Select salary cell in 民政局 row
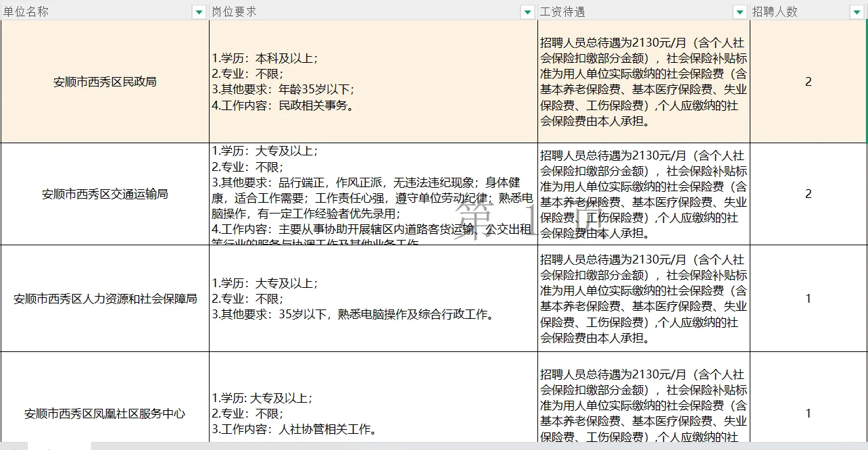Screen dimensions: 868x450 click(644, 82)
